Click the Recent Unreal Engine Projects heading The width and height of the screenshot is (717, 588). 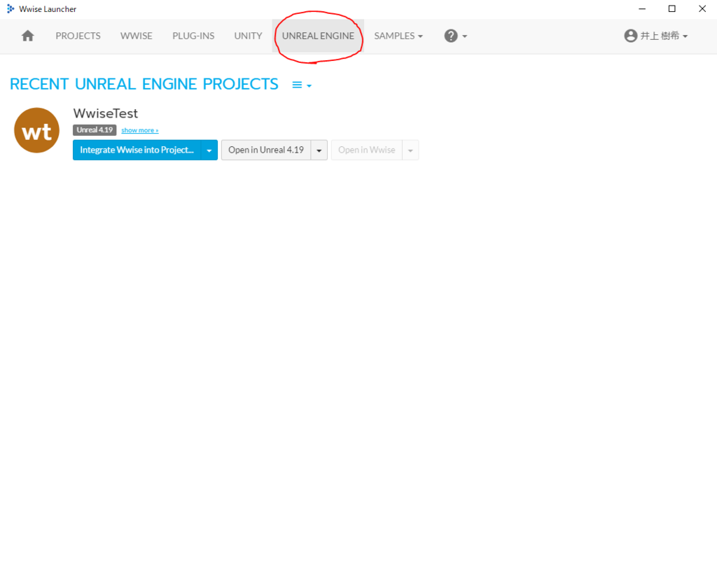point(144,84)
